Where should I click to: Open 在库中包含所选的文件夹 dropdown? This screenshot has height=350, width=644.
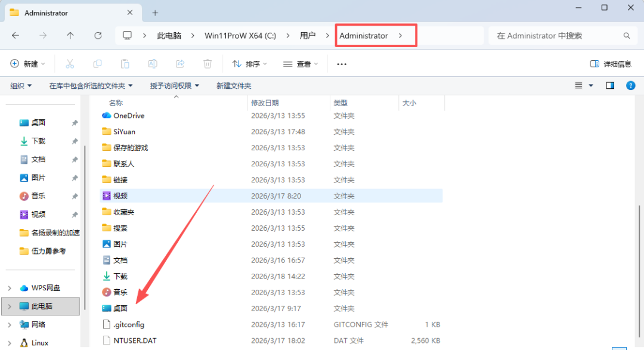91,85
